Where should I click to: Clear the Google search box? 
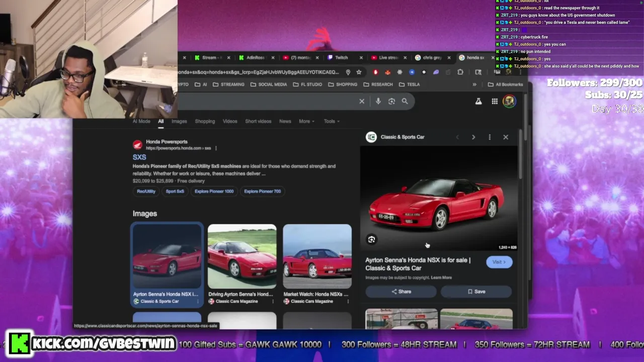[x=362, y=101]
